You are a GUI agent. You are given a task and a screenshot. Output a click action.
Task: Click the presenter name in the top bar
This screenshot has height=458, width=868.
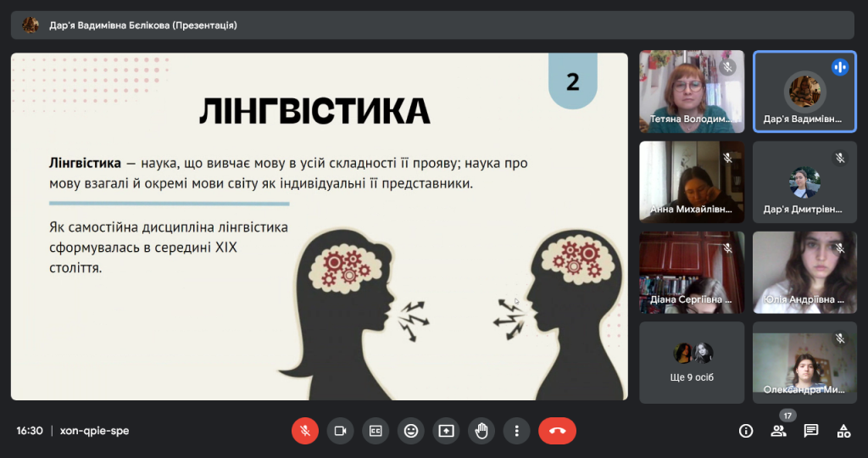pyautogui.click(x=142, y=25)
